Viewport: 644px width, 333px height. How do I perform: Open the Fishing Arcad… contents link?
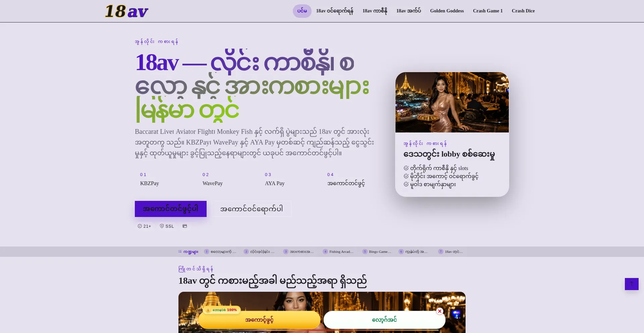tap(338, 252)
